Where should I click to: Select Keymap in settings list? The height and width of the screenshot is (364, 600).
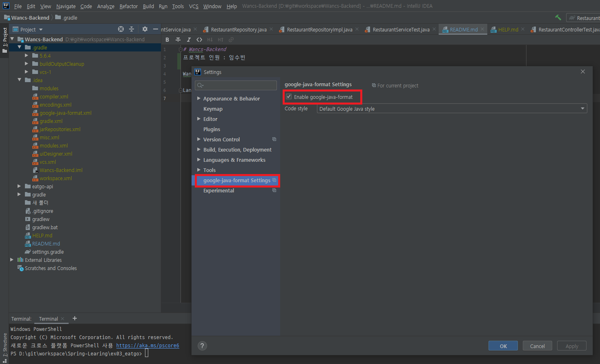tap(213, 109)
